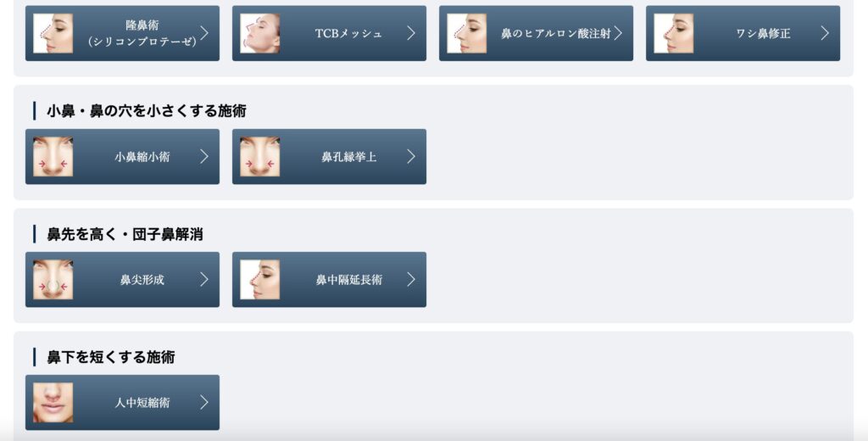868x441 pixels.
Task: Click the chevron on ワシ鼻修正 button
Action: pyautogui.click(x=825, y=33)
